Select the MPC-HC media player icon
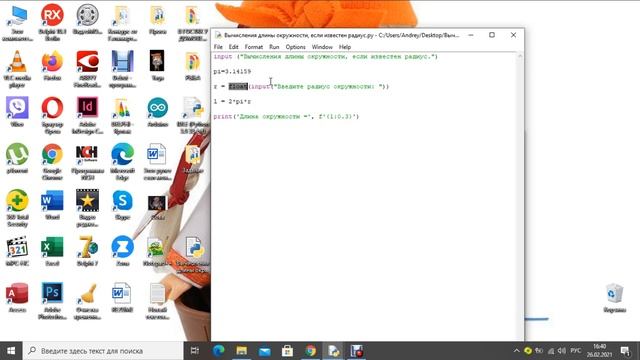The height and width of the screenshot is (360, 640). click(x=17, y=251)
